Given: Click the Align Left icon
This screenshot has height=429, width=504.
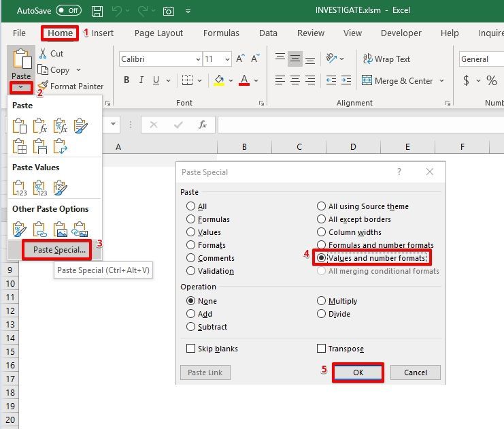Looking at the screenshot, I should point(280,80).
